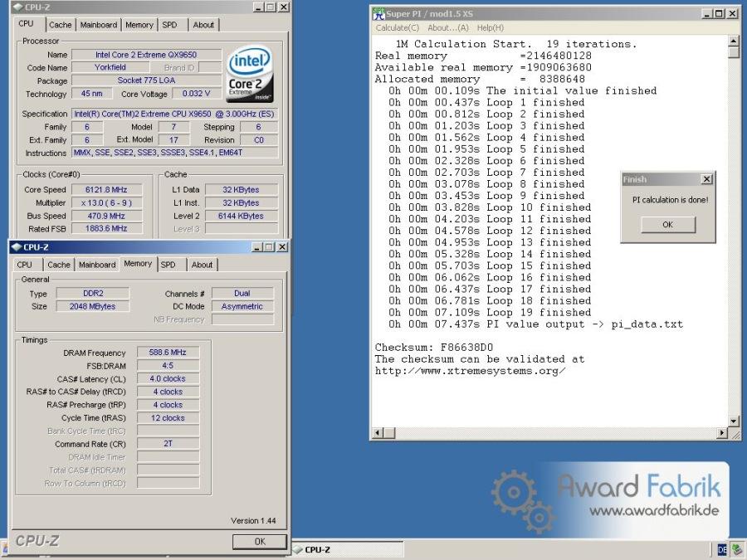Minimize the Super PI window

[708, 13]
